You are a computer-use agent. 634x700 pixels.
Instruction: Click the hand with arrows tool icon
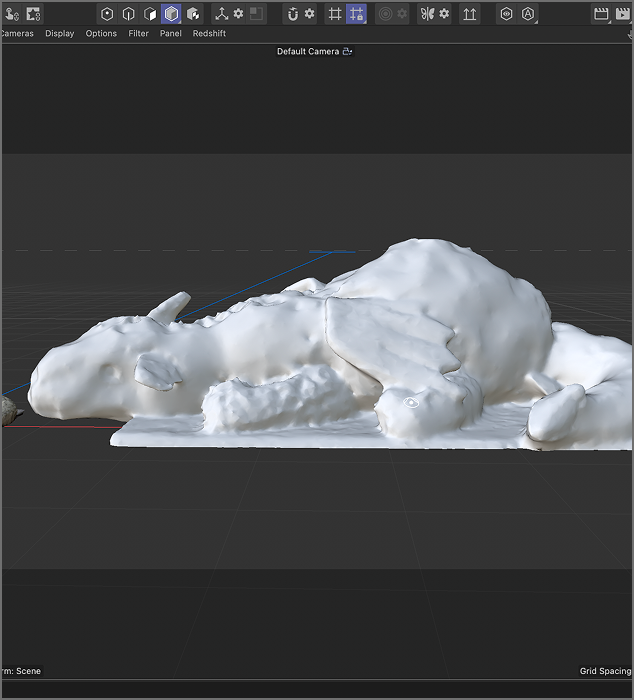(x=12, y=14)
